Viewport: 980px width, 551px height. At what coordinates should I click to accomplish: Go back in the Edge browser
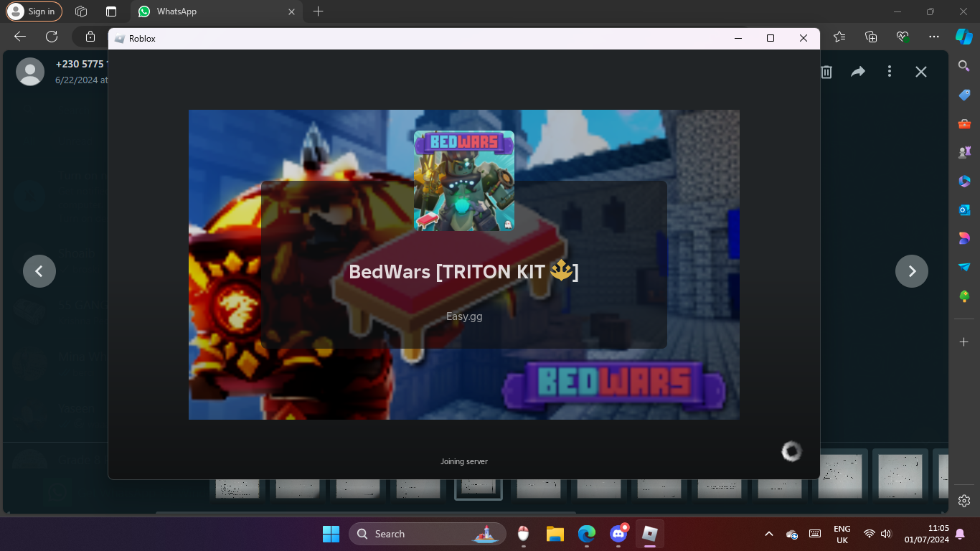[20, 37]
